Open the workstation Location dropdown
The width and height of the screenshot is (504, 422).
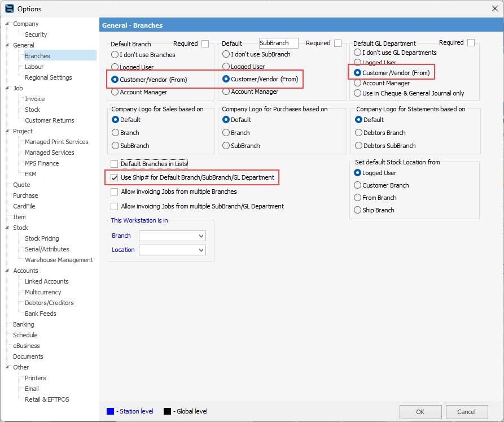[172, 250]
